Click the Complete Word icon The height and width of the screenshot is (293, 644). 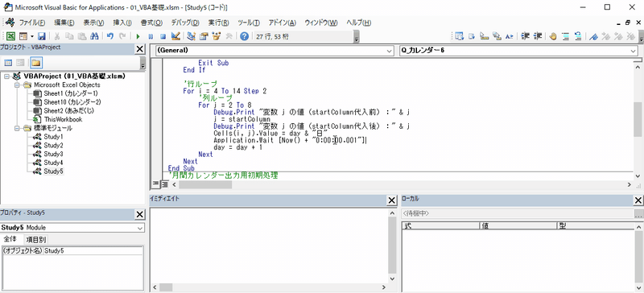(x=510, y=36)
